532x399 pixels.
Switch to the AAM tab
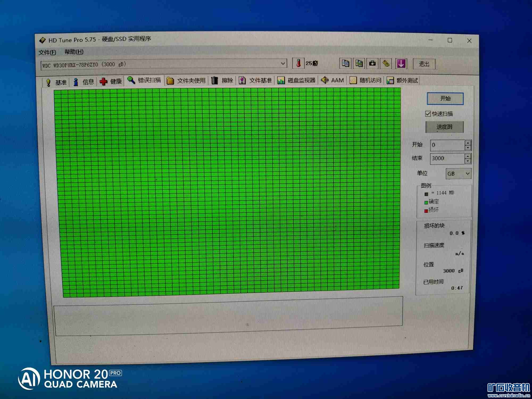tap(332, 80)
